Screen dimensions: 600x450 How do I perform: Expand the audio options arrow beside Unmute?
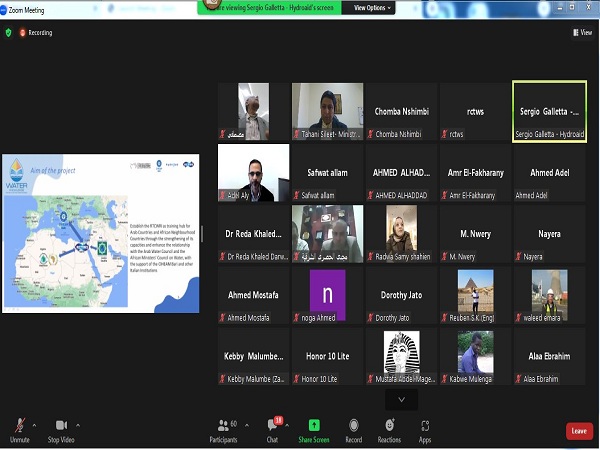pyautogui.click(x=35, y=424)
